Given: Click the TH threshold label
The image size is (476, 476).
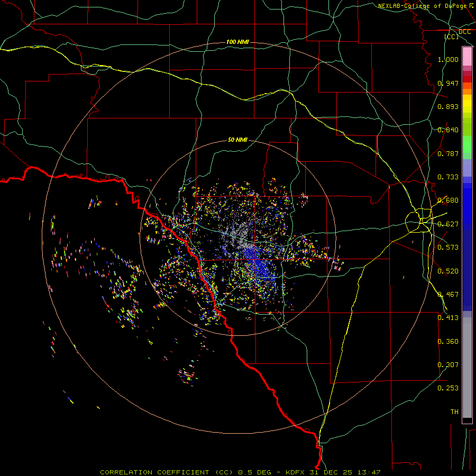Looking at the screenshot, I should [454, 412].
